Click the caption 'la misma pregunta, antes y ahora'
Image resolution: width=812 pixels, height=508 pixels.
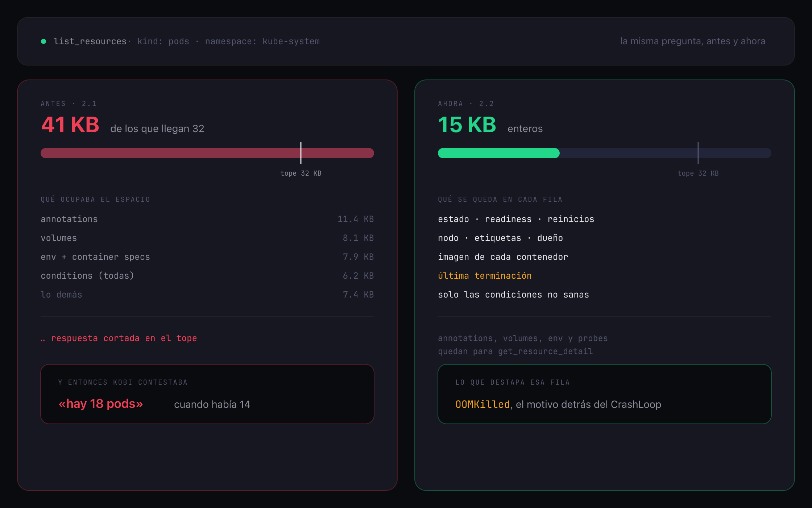pos(693,41)
